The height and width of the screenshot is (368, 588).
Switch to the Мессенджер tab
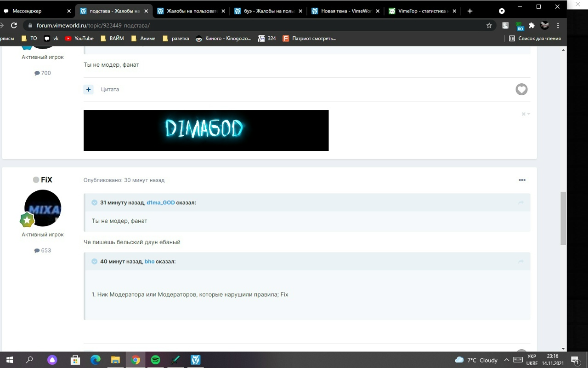(32, 11)
